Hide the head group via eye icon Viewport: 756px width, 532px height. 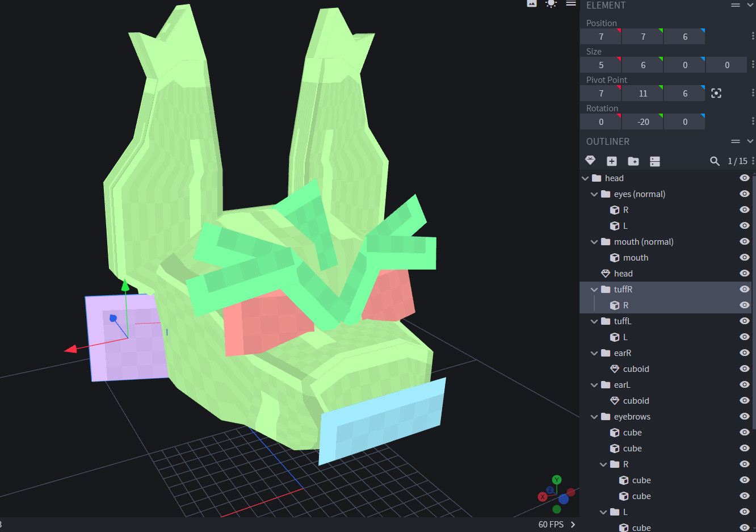click(745, 178)
